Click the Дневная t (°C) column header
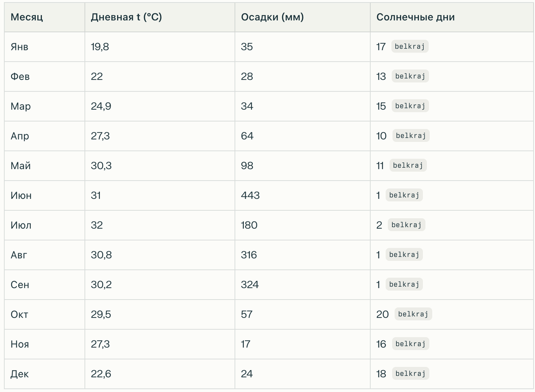This screenshot has height=392, width=535. pos(160,17)
